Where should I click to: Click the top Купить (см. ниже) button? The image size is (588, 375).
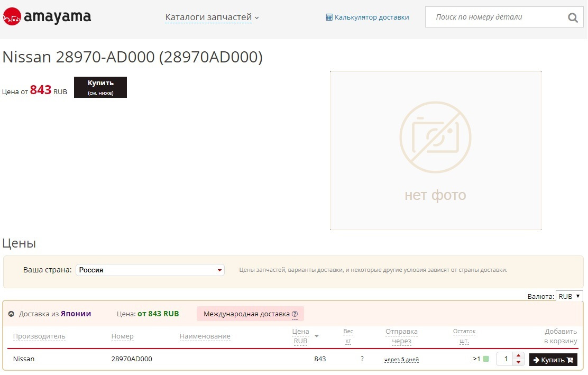100,87
